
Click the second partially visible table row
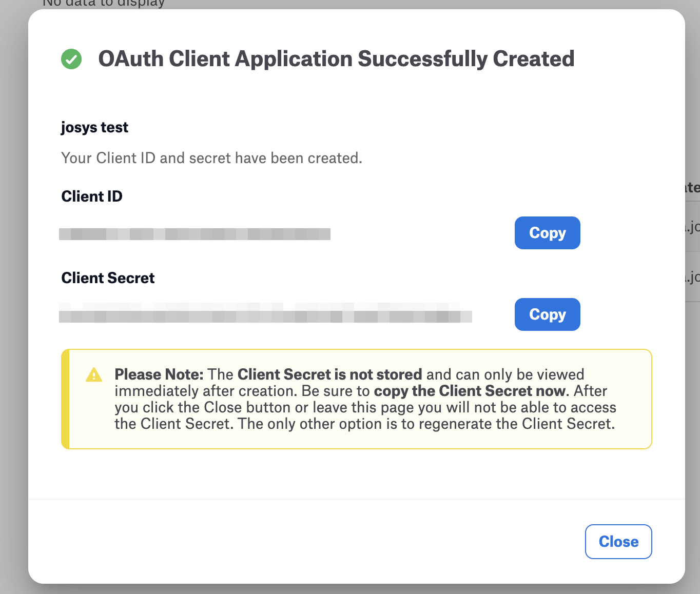point(693,277)
